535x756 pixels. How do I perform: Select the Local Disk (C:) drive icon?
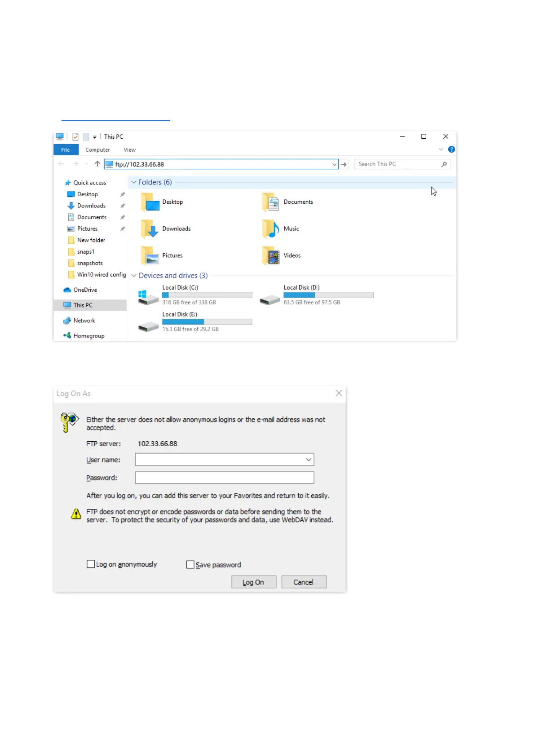click(x=148, y=298)
